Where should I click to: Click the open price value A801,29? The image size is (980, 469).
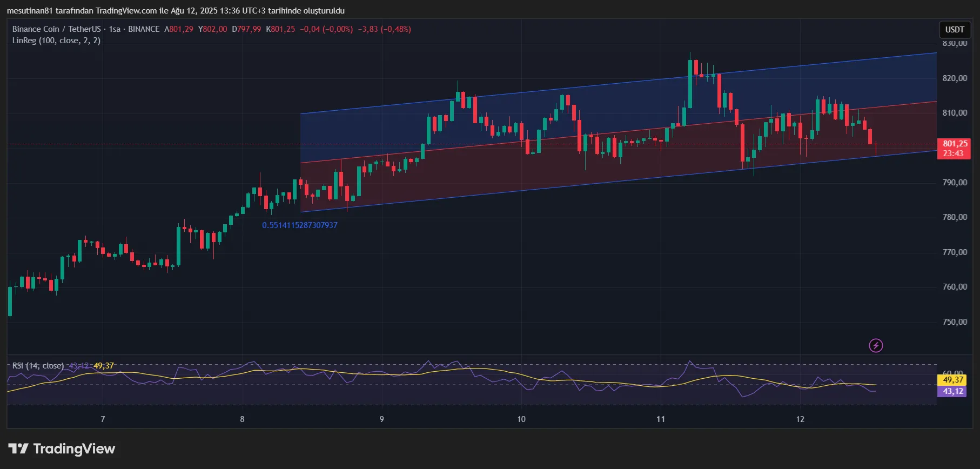tap(179, 29)
